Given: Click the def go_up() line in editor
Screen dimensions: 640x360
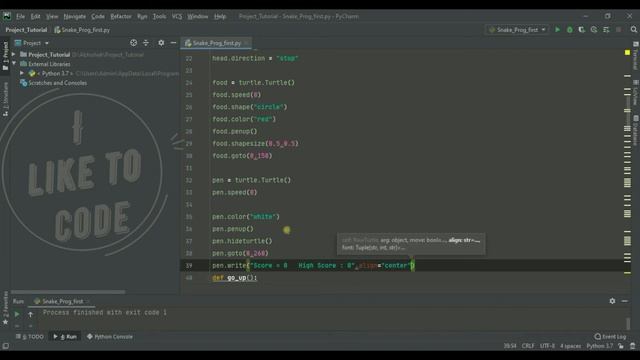Looking at the screenshot, I should (x=235, y=278).
